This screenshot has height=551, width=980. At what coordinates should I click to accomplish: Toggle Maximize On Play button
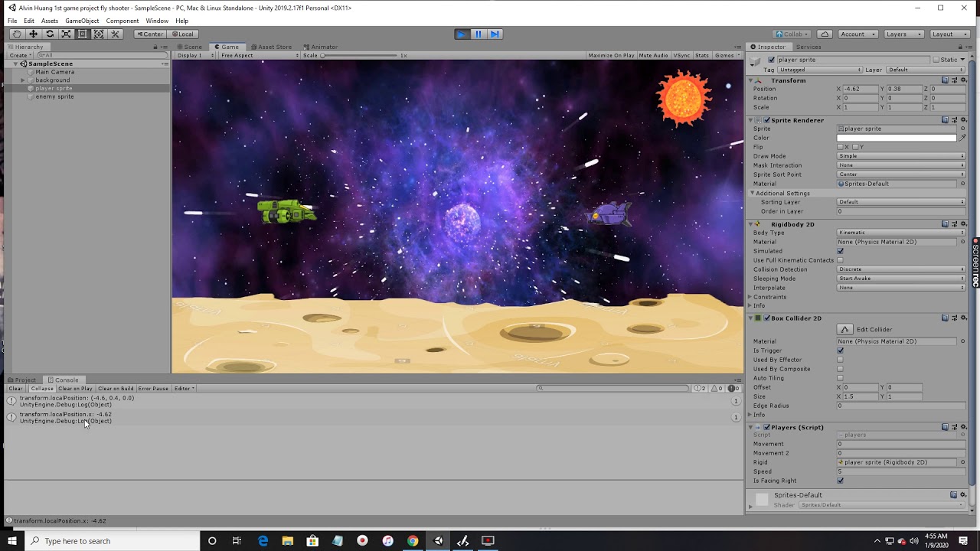click(x=611, y=55)
